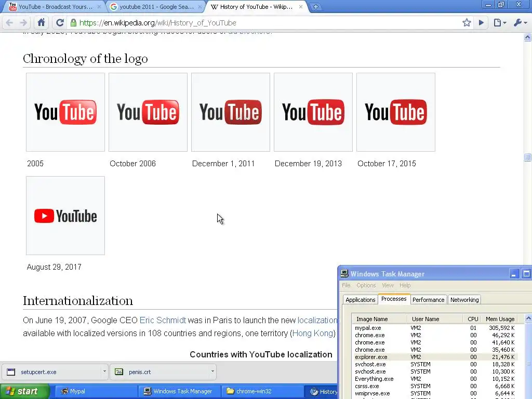Click the play-arrow Go button in the toolbar
Image resolution: width=532 pixels, height=399 pixels.
481,23
